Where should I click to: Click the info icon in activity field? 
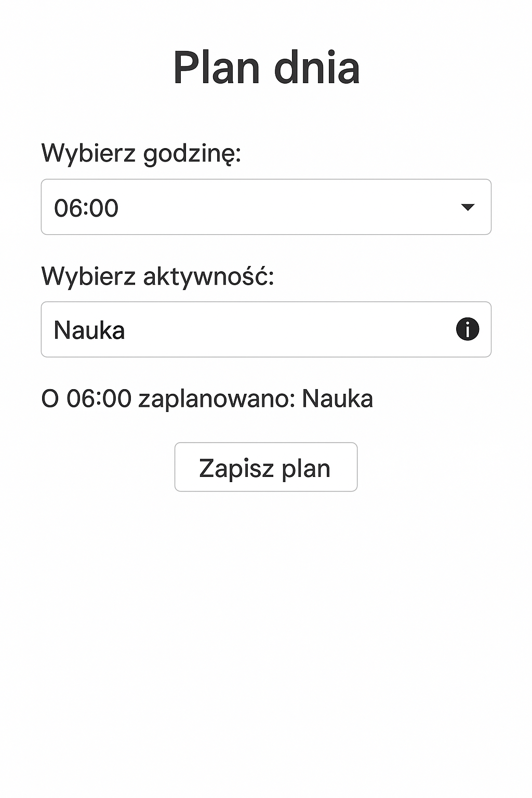(x=467, y=329)
